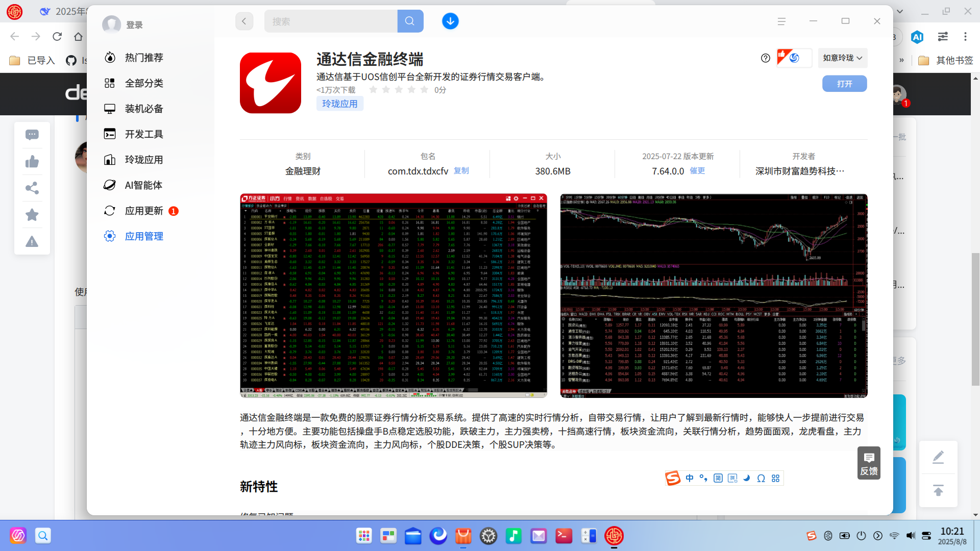Viewport: 980px width, 551px height.
Task: Click the Sogou input method tray icon
Action: pyautogui.click(x=811, y=536)
